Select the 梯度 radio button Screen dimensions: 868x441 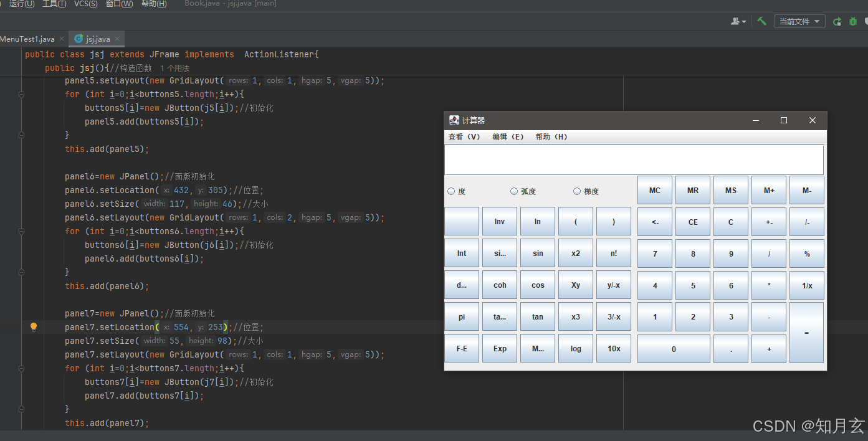click(x=576, y=191)
